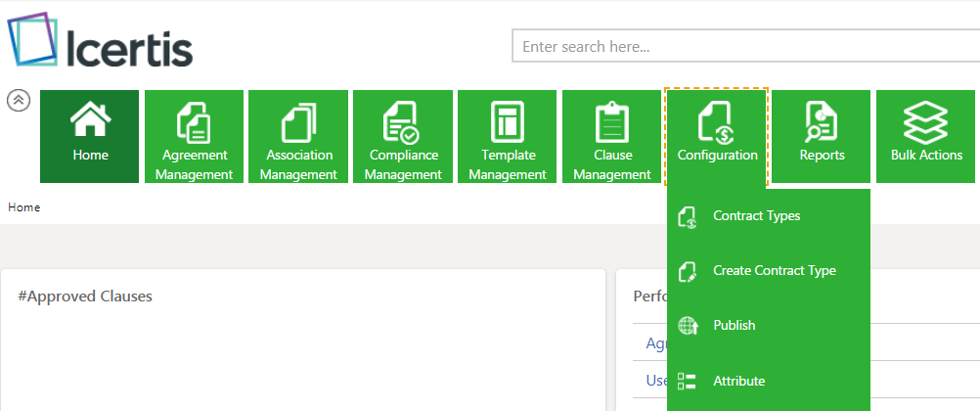This screenshot has width=980, height=411.
Task: Click the Home tile icon
Action: coord(90,121)
